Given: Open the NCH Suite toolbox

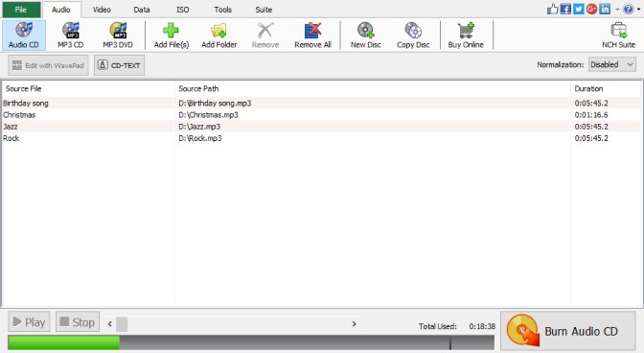Looking at the screenshot, I should [618, 35].
